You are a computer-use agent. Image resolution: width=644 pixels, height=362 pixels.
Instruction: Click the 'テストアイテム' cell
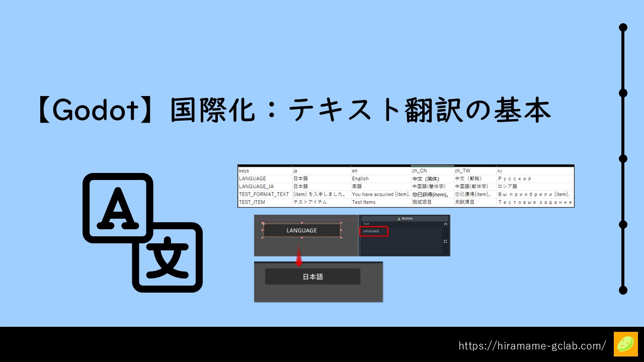(x=321, y=202)
